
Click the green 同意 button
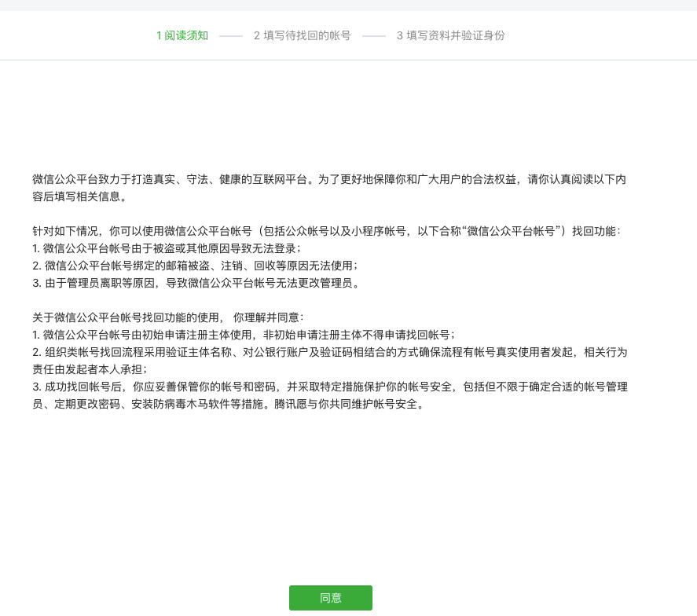pyautogui.click(x=330, y=598)
